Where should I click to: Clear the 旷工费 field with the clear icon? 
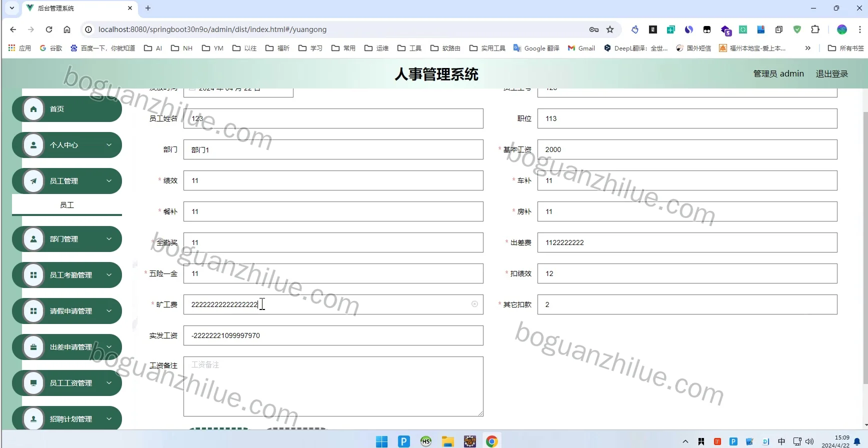474,304
